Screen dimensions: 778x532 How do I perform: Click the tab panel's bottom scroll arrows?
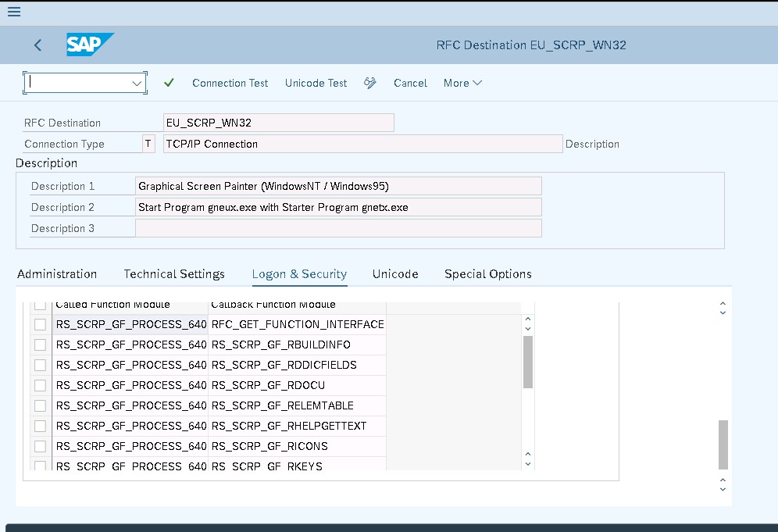(723, 485)
